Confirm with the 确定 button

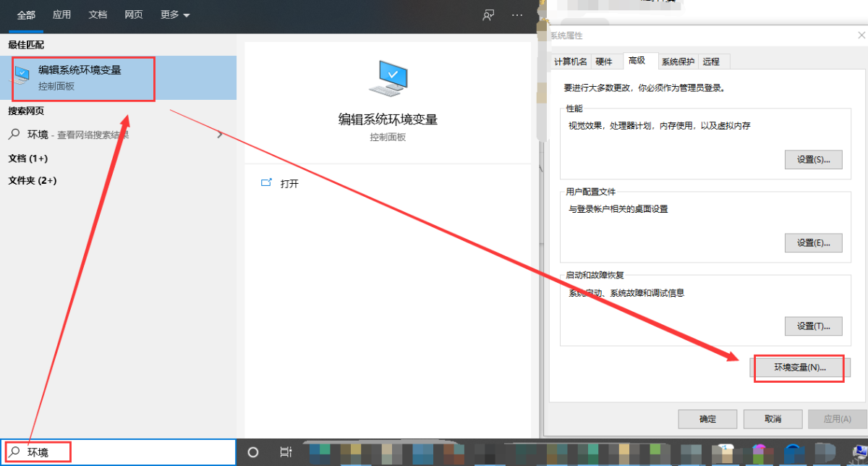(707, 418)
